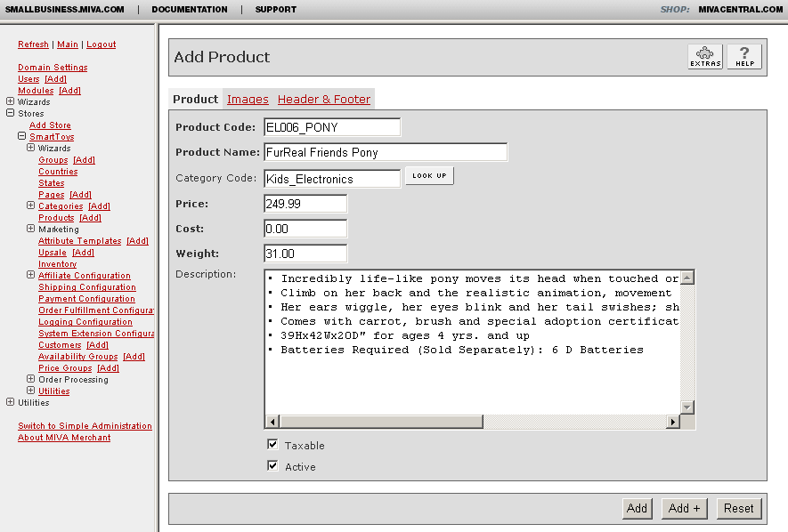Click Add link next to Products
This screenshot has width=788, height=532.
tap(91, 217)
